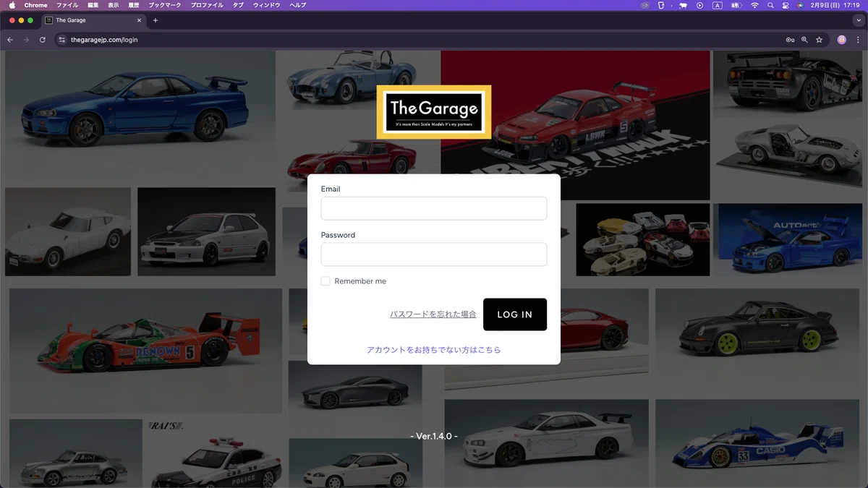Click The Garage logo
868x488 pixels.
point(434,112)
